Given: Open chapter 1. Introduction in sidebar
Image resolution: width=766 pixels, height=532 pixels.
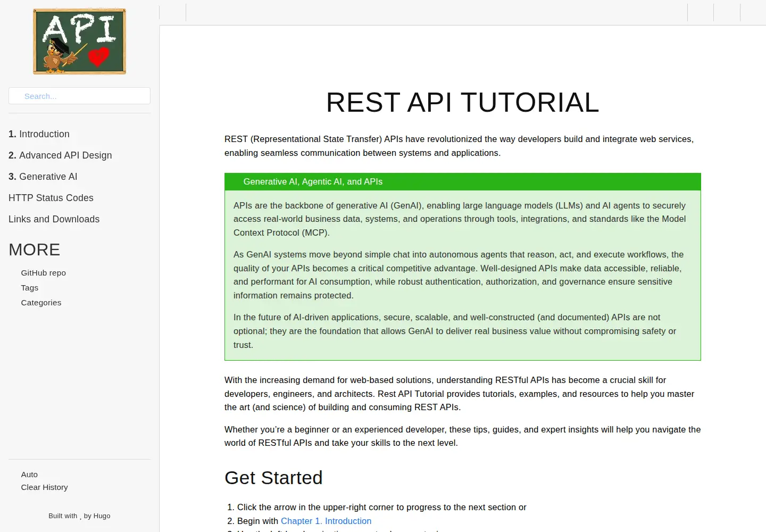Looking at the screenshot, I should 39,134.
